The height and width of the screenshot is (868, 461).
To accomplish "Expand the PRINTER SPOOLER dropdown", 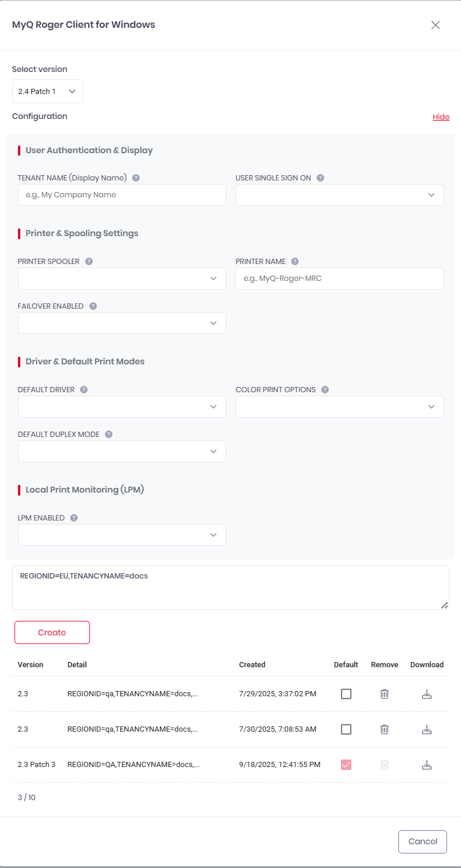I will (x=122, y=279).
